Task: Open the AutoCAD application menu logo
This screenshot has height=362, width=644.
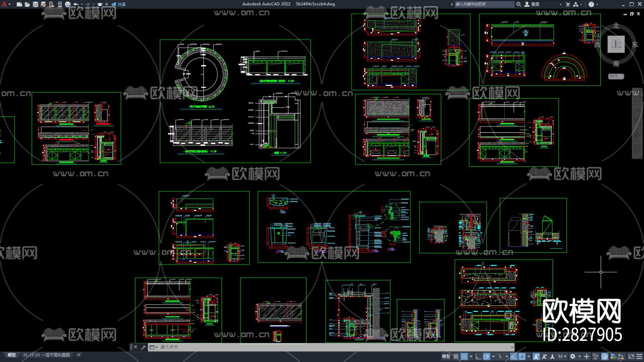Action: coord(4,4)
